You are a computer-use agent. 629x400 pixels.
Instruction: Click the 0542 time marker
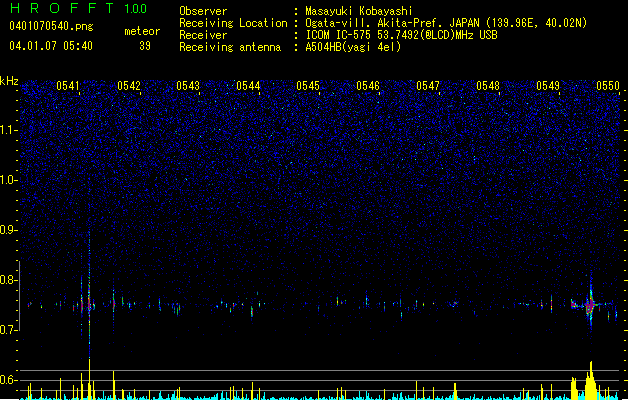(129, 86)
